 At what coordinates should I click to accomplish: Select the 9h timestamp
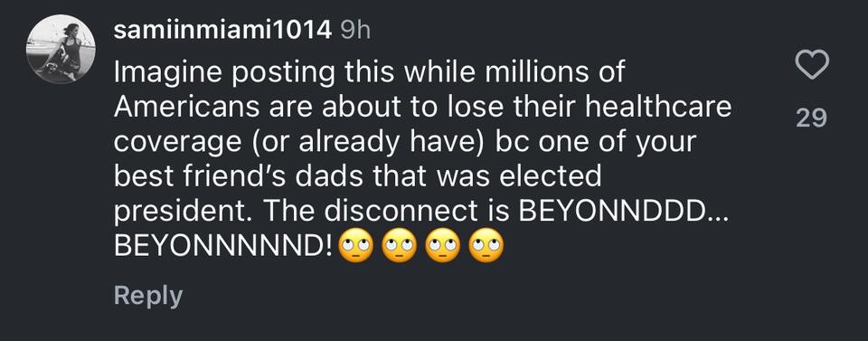pyautogui.click(x=354, y=31)
